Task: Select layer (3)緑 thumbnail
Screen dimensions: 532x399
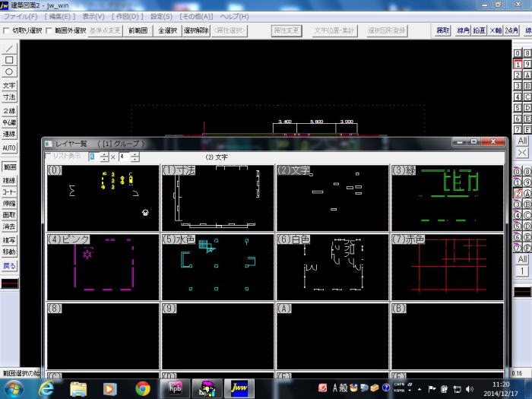Action: point(447,198)
